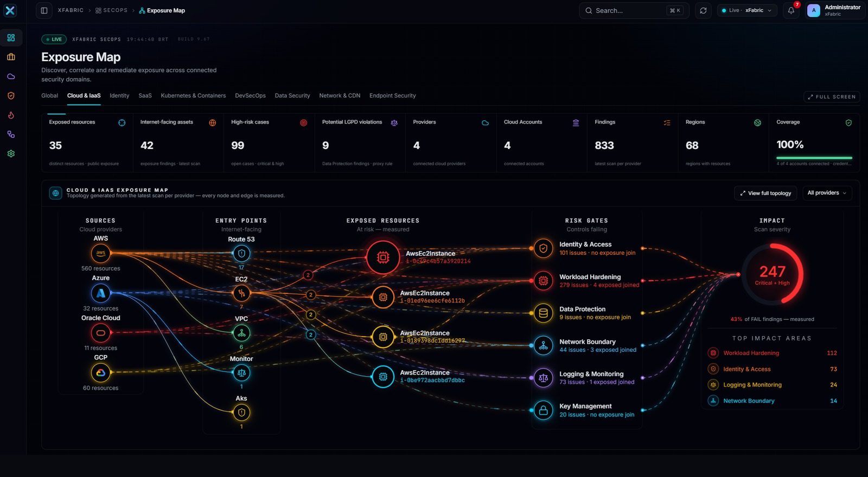Viewport: 868px width, 477px height.
Task: Click '560 resources' under AWS
Action: point(101,268)
